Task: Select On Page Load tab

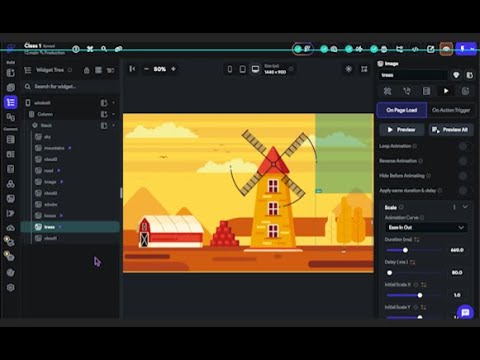Action: (x=402, y=110)
